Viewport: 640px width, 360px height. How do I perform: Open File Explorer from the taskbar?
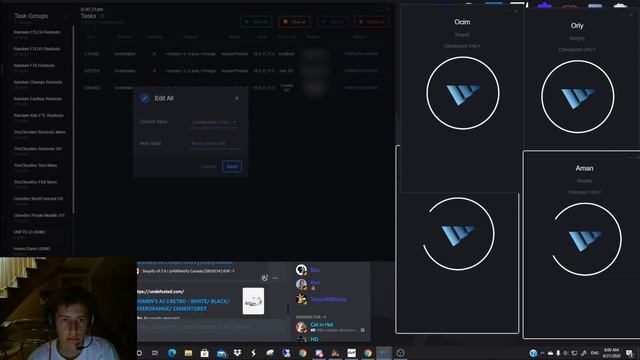point(188,353)
